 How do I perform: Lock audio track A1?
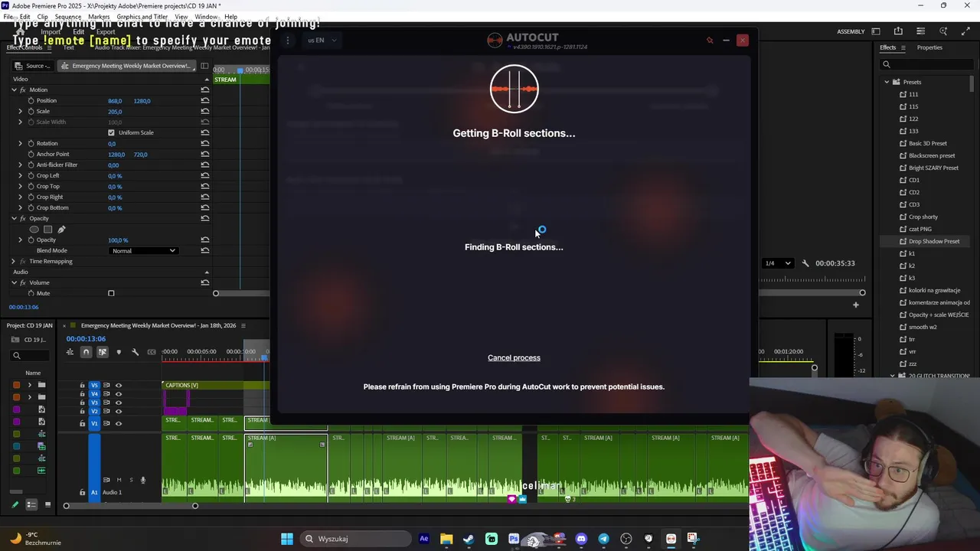click(x=82, y=492)
